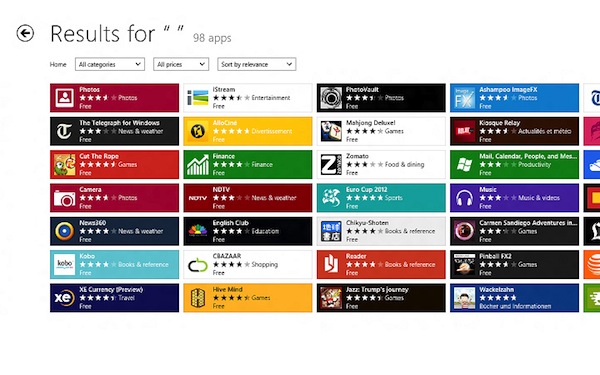Open the All categories dropdown

tap(110, 64)
